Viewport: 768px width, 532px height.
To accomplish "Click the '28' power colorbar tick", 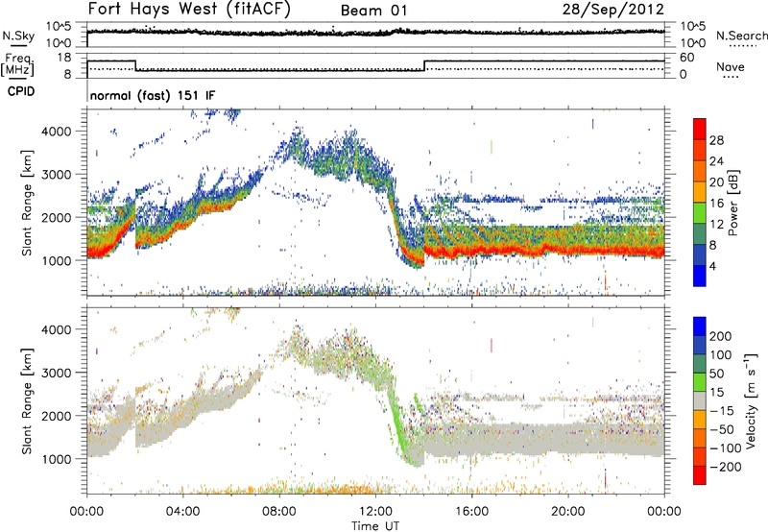I will (716, 140).
